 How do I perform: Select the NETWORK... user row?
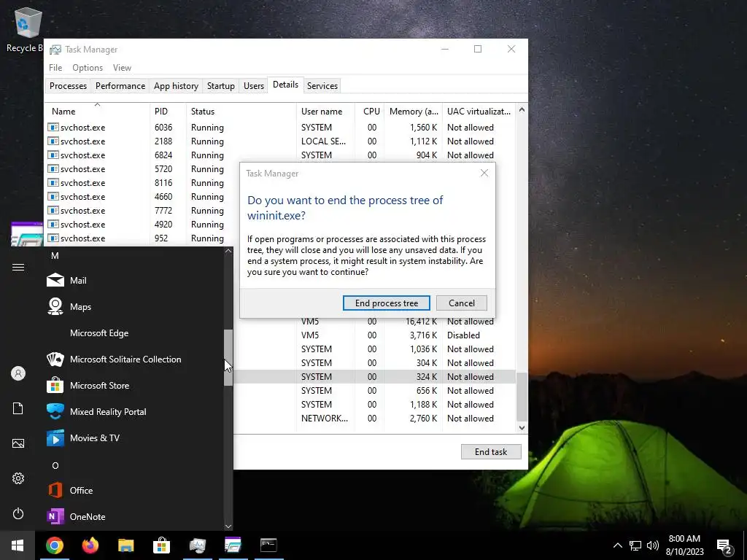pos(374,418)
